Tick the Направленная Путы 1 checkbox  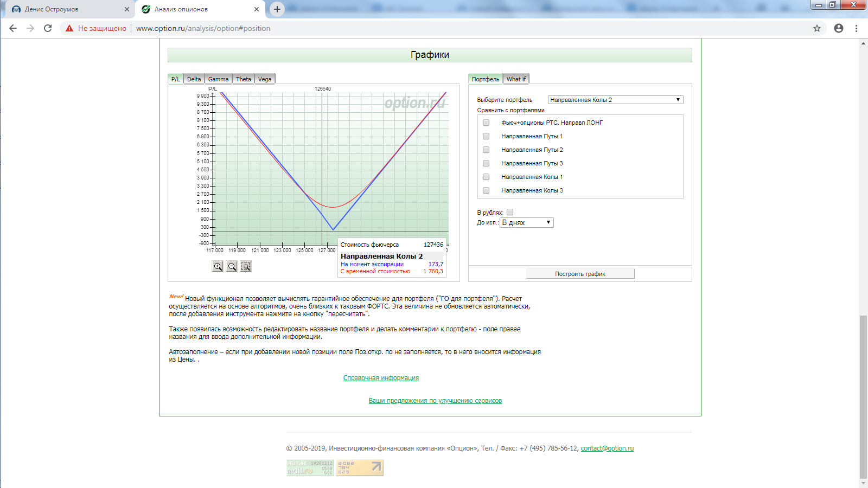point(486,136)
